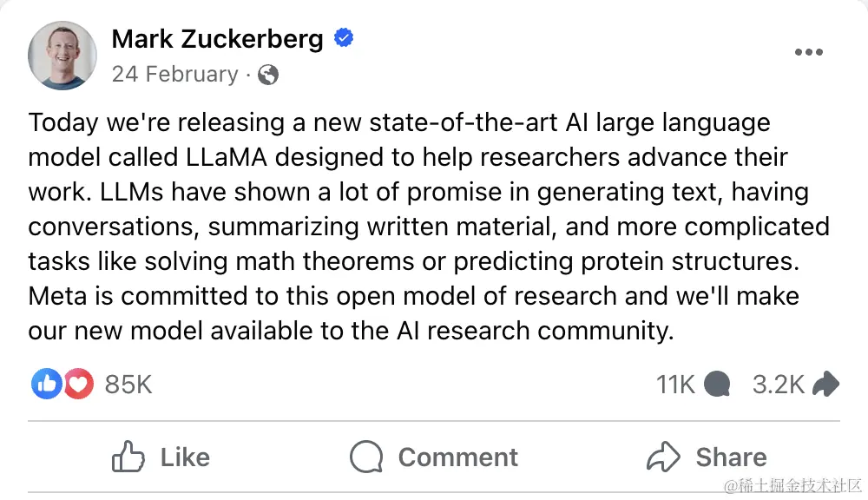
Task: Click the three-dot options icon on the post
Action: (x=809, y=52)
